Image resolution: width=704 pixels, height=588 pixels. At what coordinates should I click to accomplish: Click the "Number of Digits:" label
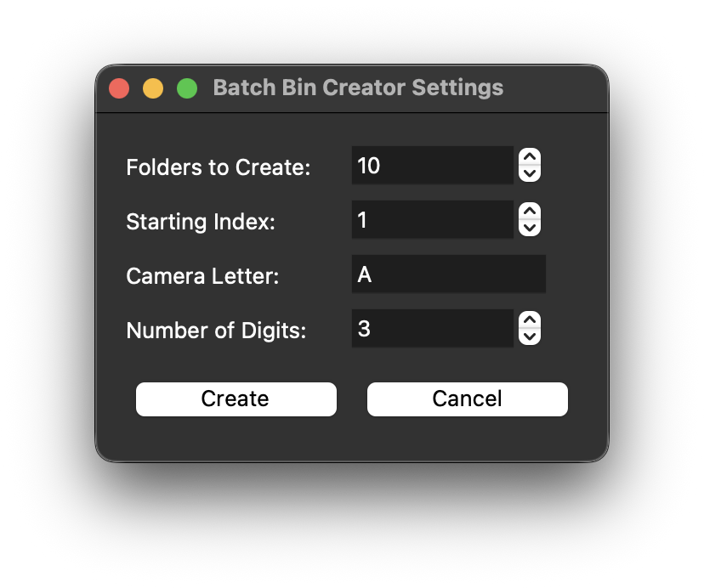coord(216,331)
